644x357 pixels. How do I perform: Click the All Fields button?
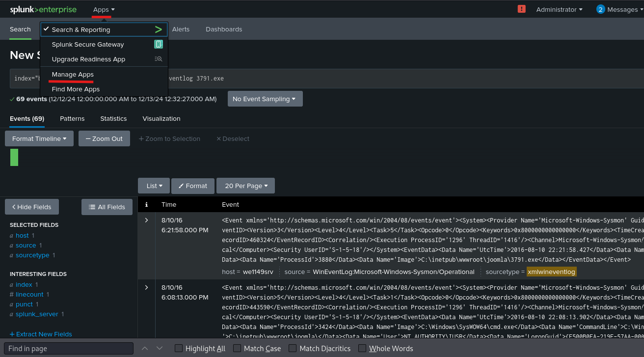click(x=107, y=207)
